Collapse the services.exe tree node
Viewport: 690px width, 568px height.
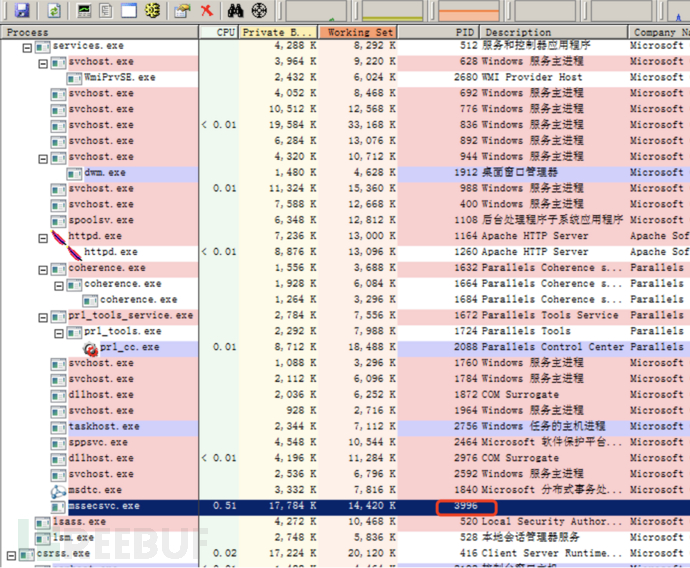click(x=27, y=48)
